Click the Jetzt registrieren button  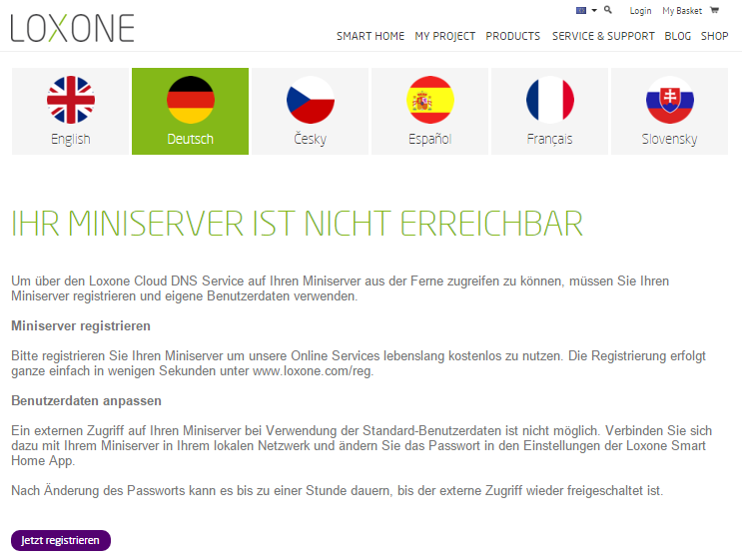[x=61, y=540]
